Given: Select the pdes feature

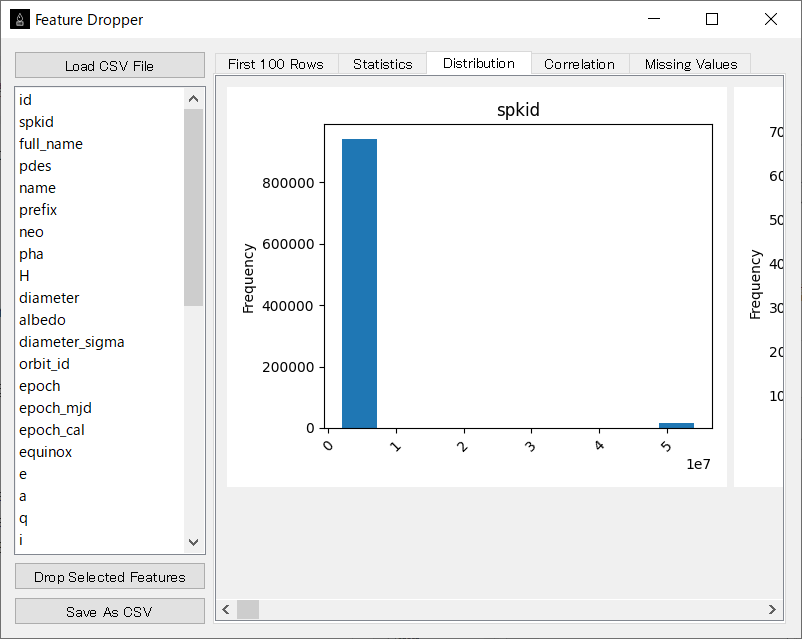Looking at the screenshot, I should (x=100, y=166).
